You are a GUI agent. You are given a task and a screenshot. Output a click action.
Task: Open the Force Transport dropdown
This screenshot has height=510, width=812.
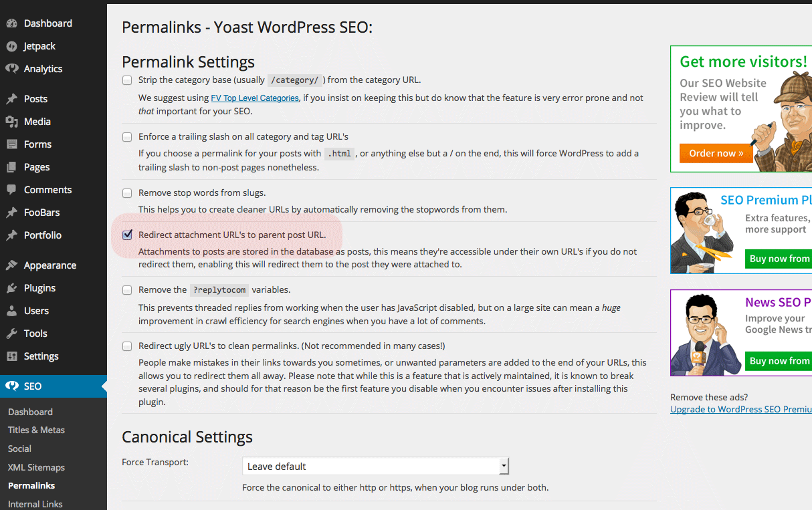tap(376, 466)
